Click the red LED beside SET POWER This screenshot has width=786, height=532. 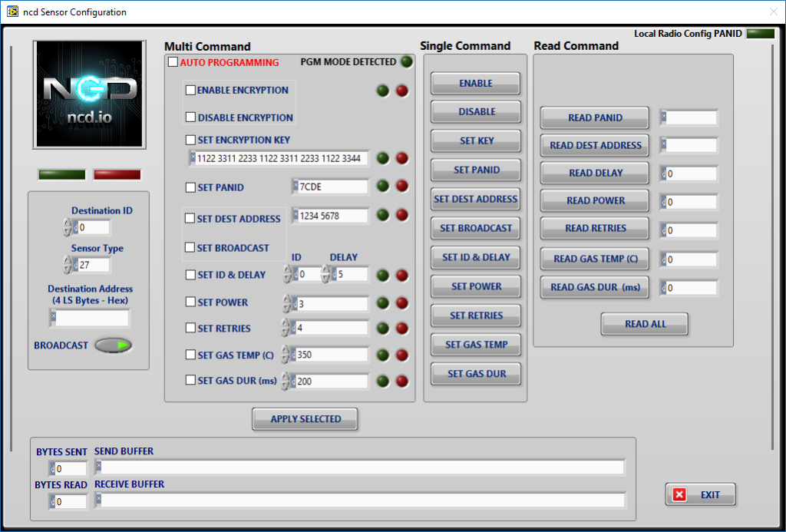coord(401,302)
